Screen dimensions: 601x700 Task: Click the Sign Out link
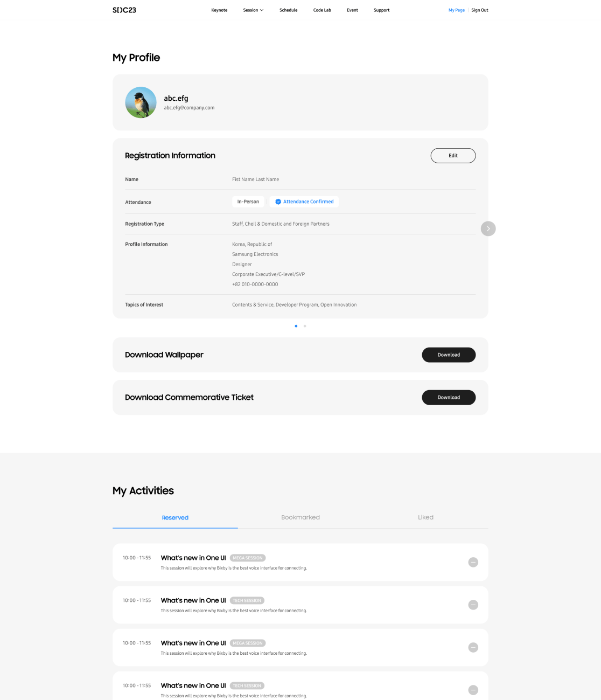[x=479, y=10]
